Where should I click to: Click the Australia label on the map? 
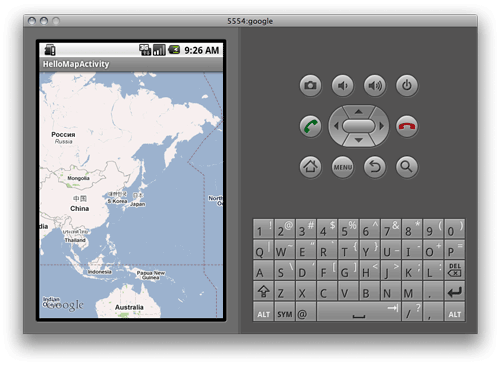point(129,307)
